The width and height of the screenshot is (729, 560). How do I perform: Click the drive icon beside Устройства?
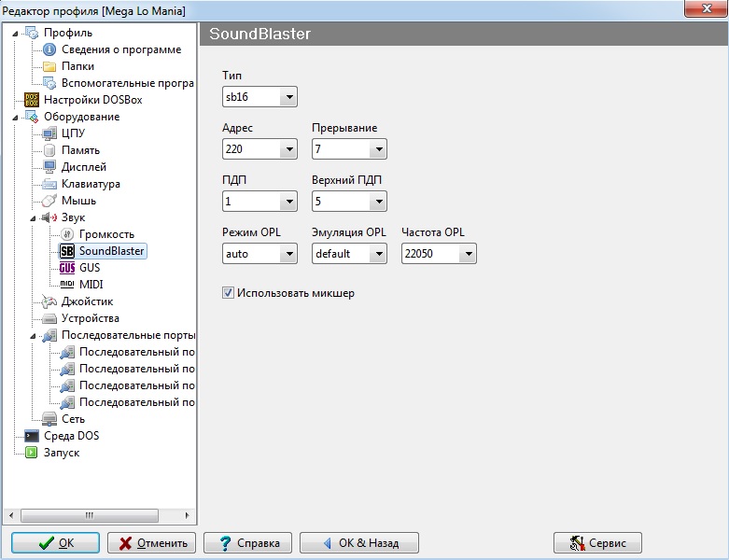[x=49, y=319]
